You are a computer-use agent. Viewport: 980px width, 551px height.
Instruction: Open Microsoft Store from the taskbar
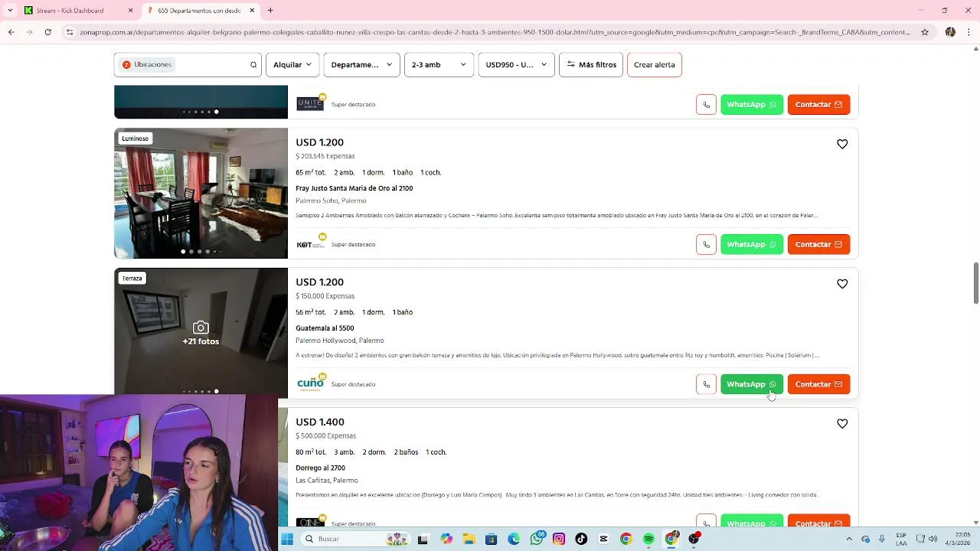(x=492, y=539)
